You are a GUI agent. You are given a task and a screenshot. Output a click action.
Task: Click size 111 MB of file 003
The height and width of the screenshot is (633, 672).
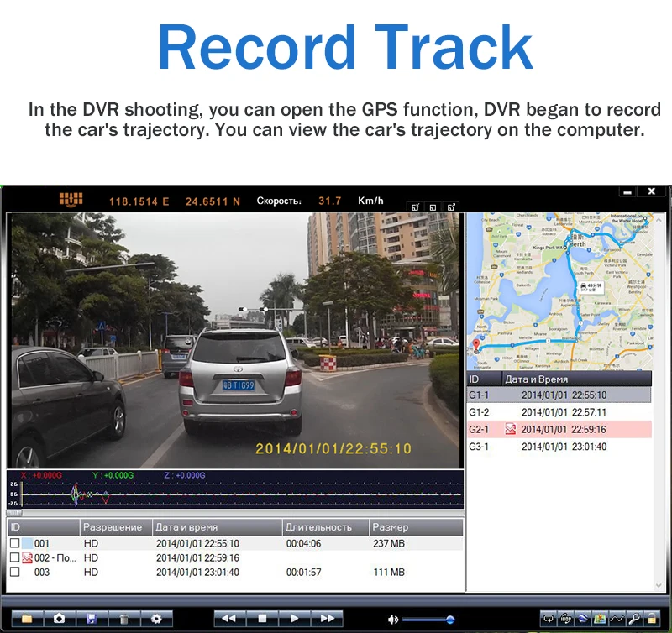pyautogui.click(x=389, y=573)
